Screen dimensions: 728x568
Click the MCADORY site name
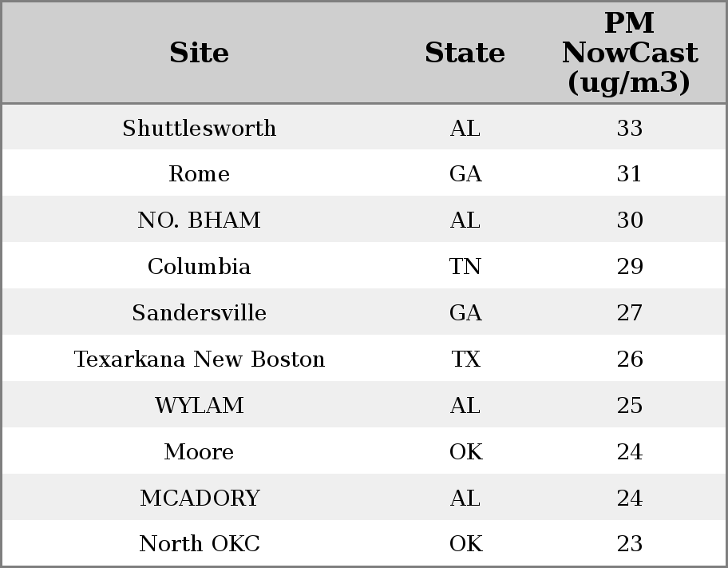(x=199, y=498)
